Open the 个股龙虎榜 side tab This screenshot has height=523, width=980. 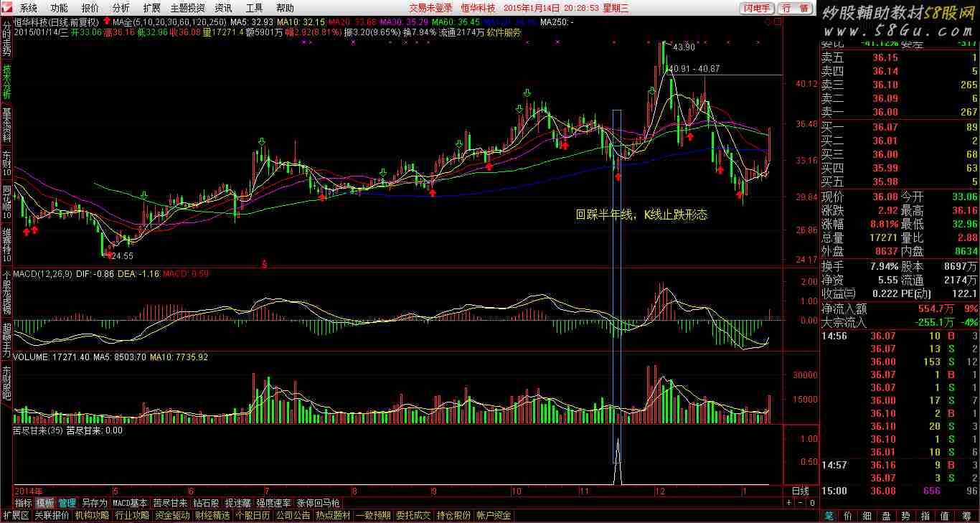tap(6, 293)
